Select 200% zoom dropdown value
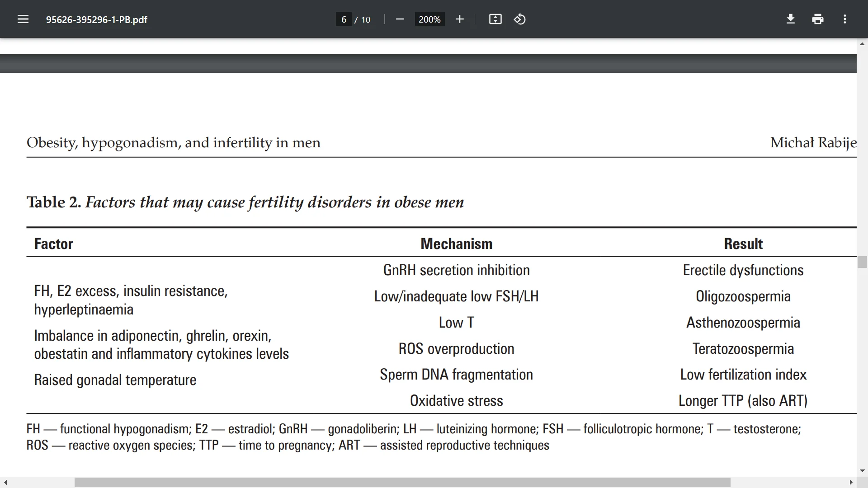 point(430,19)
